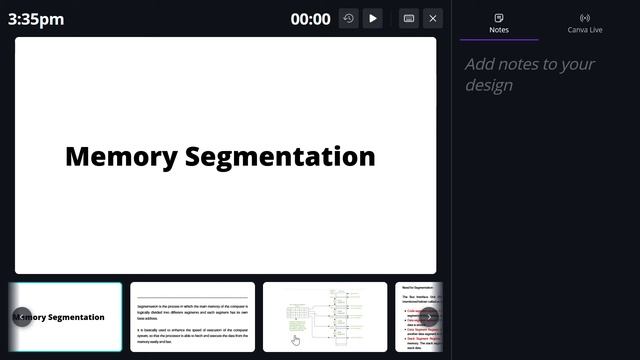Open keyboard shortcuts panel
The height and width of the screenshot is (360, 640).
(x=409, y=18)
